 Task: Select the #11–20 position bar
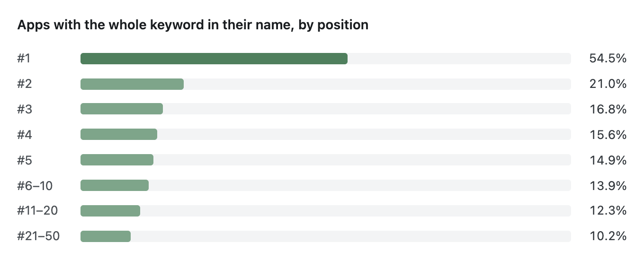110,210
